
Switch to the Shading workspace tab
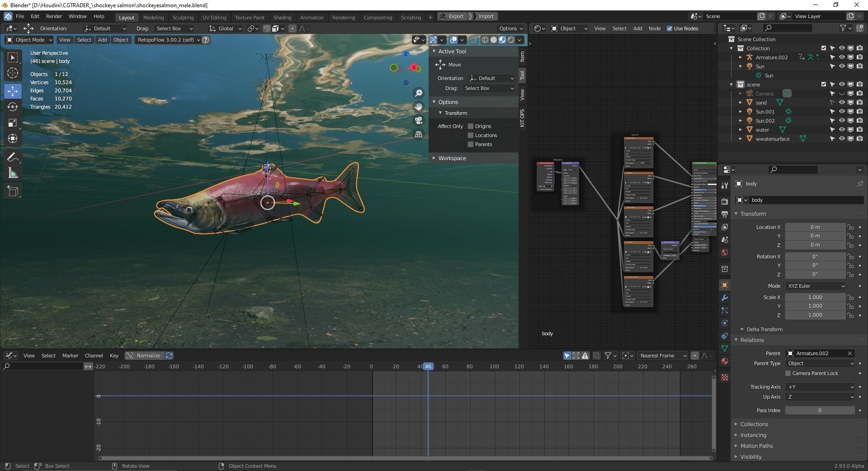[x=282, y=17]
